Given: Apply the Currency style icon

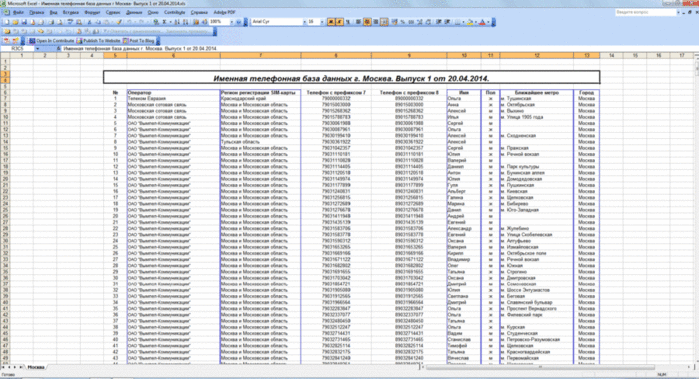Looking at the screenshot, I should (394, 22).
